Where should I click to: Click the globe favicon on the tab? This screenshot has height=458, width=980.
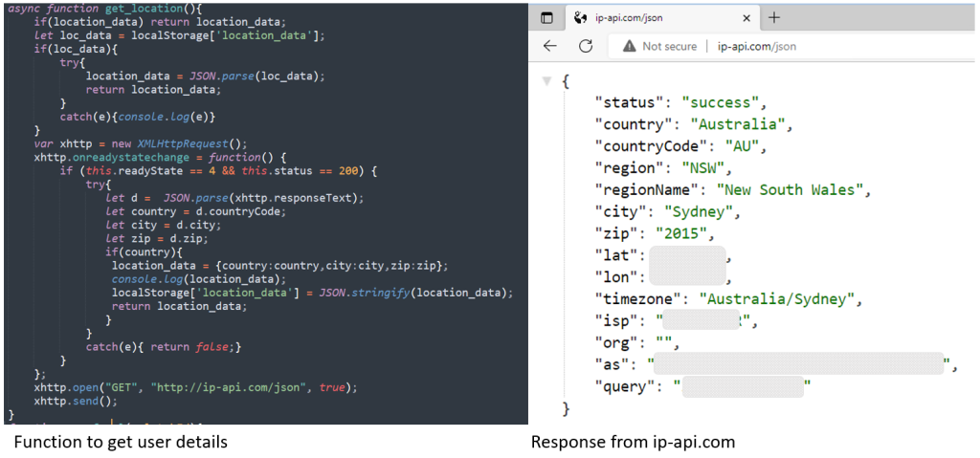579,17
